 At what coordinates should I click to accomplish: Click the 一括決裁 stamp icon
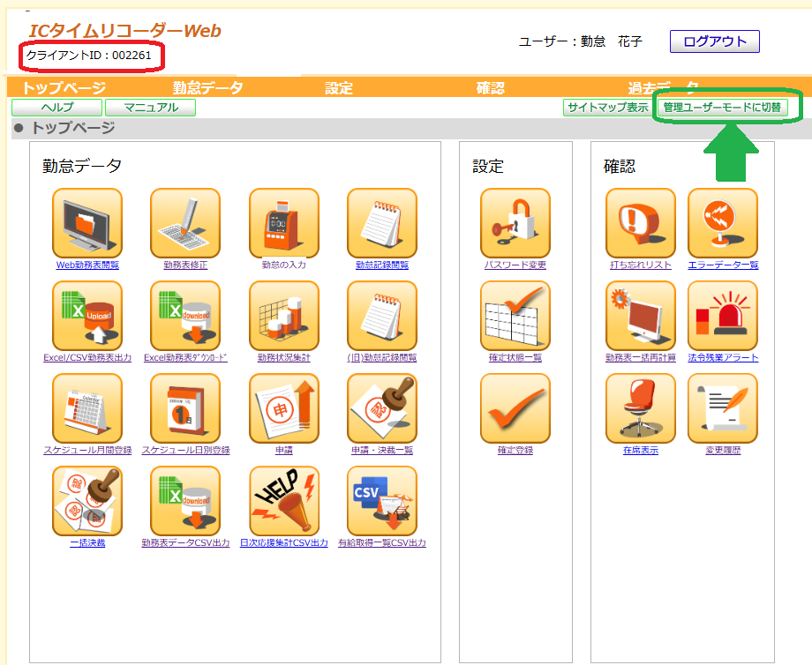pos(87,501)
